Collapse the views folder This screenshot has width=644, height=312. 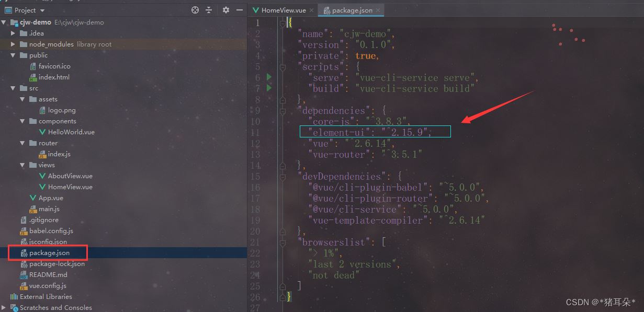[22, 165]
